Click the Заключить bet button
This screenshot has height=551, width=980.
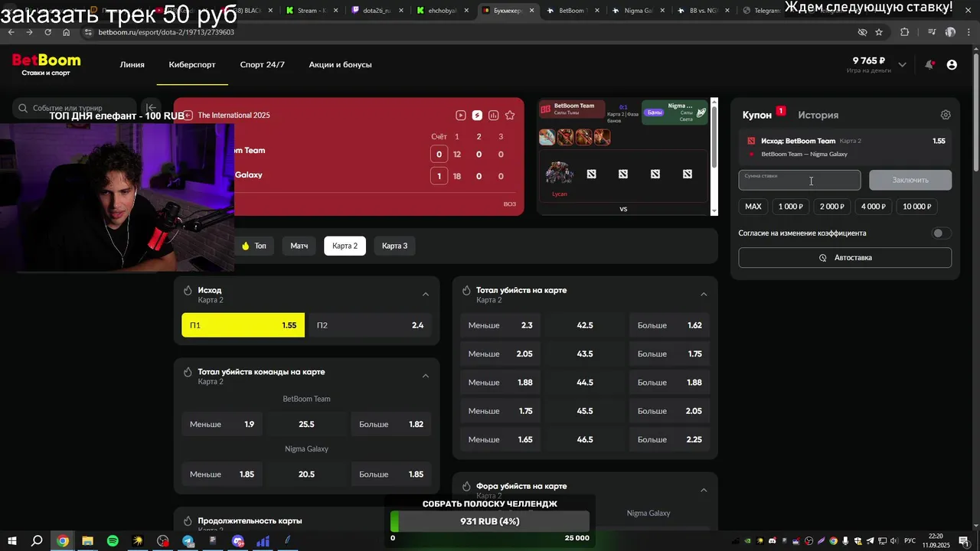pyautogui.click(x=910, y=180)
